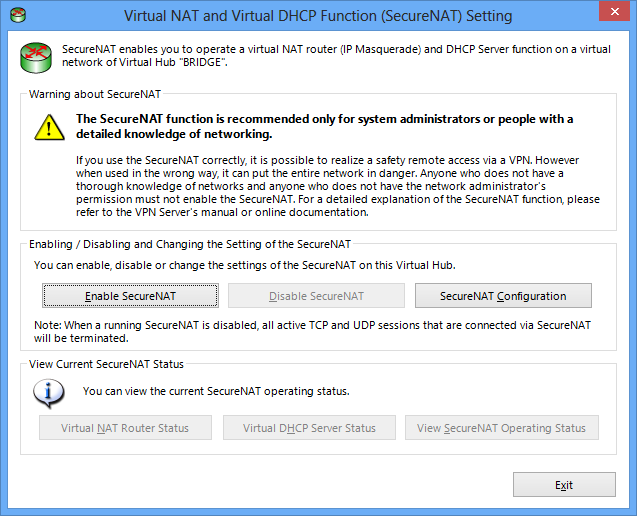This screenshot has height=516, width=637.
Task: Click 'You can view the current SecureNAT operating status' text
Action: [216, 391]
